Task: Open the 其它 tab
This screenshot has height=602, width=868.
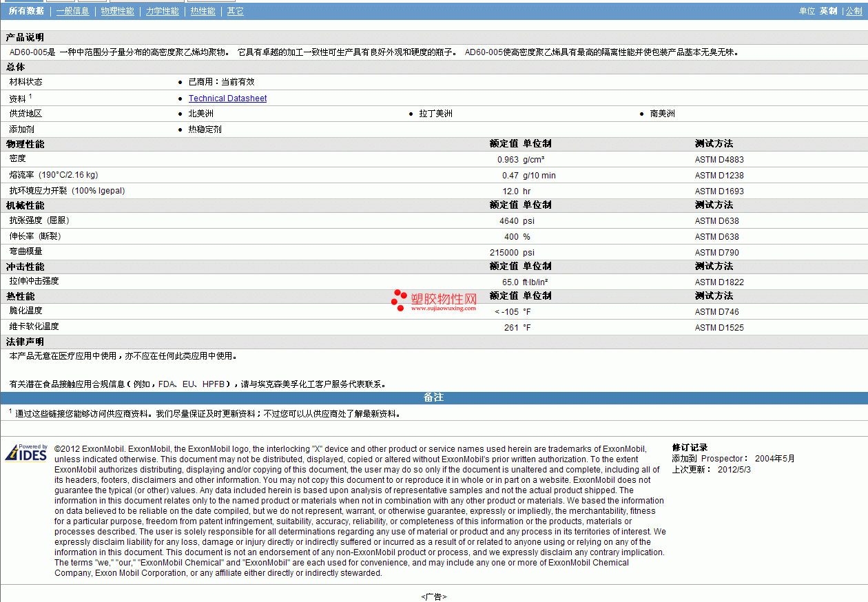Action: click(x=235, y=11)
